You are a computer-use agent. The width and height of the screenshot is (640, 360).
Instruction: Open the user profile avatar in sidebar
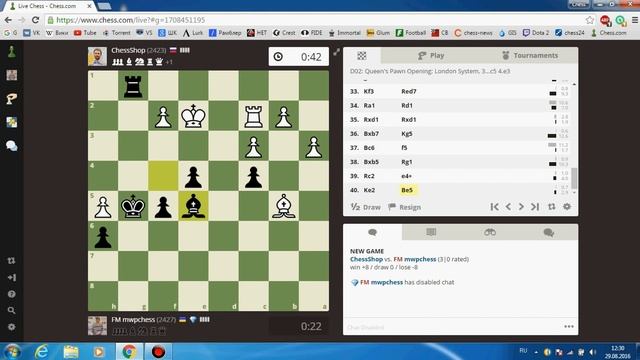point(11,75)
